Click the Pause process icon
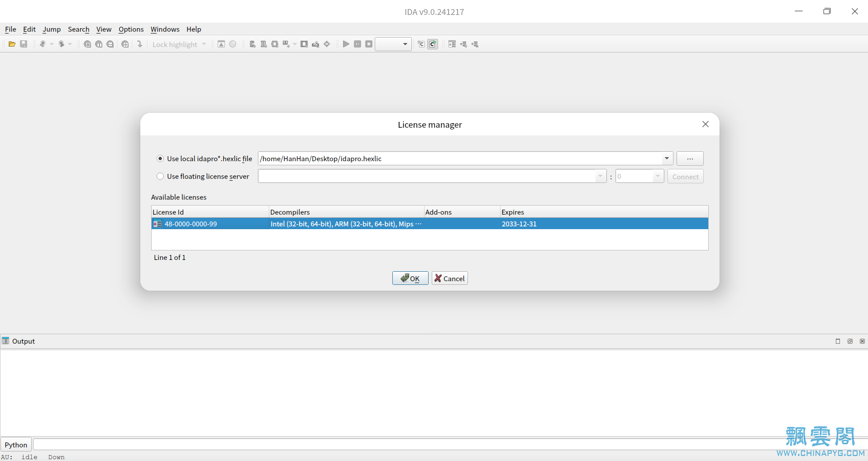 point(358,44)
